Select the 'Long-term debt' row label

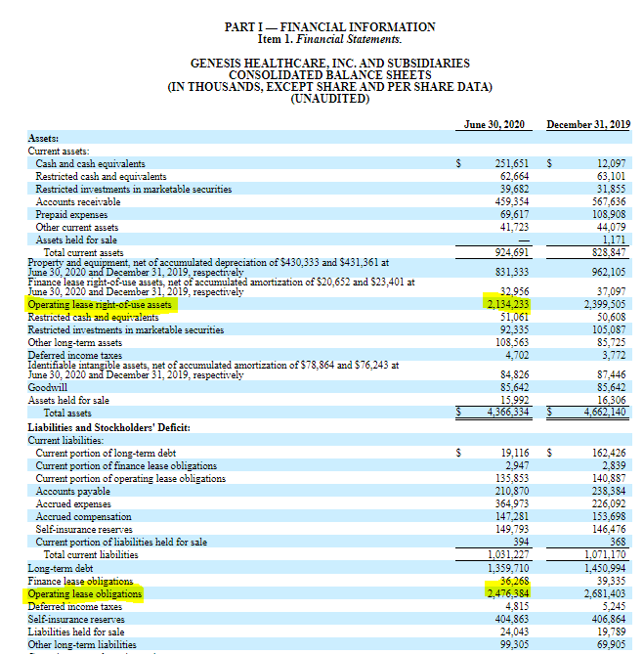(x=61, y=569)
